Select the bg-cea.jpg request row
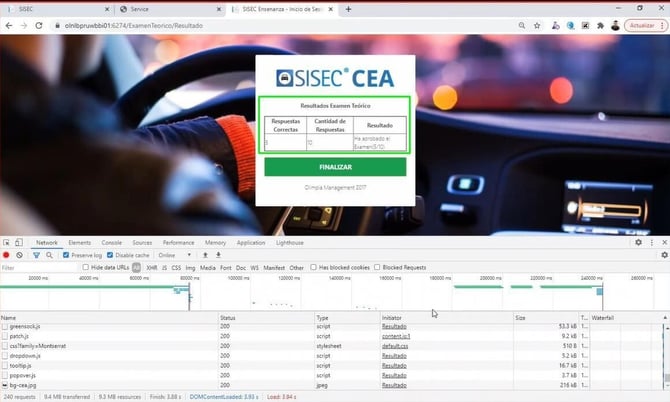Screen dimensions: 670x402 point(331,385)
